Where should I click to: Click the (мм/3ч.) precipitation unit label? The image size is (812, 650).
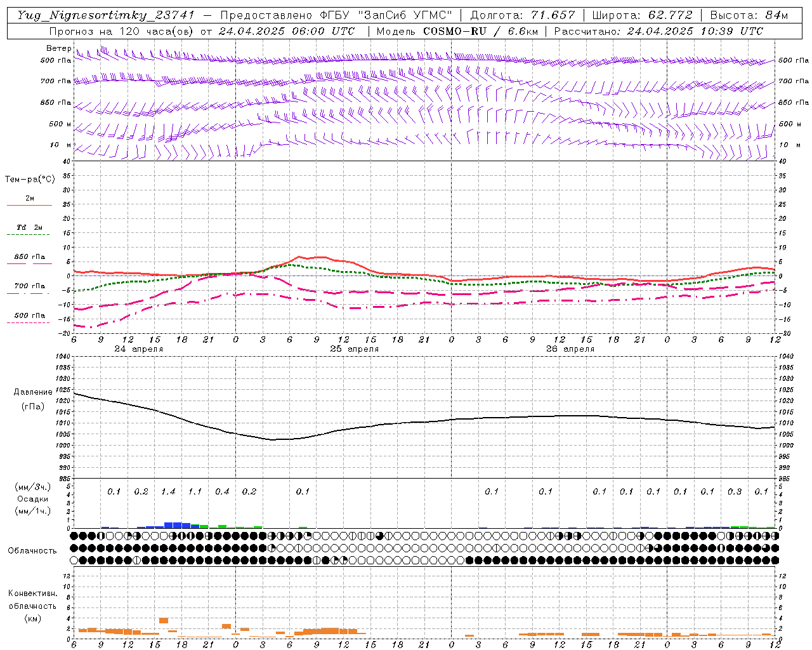tap(33, 487)
